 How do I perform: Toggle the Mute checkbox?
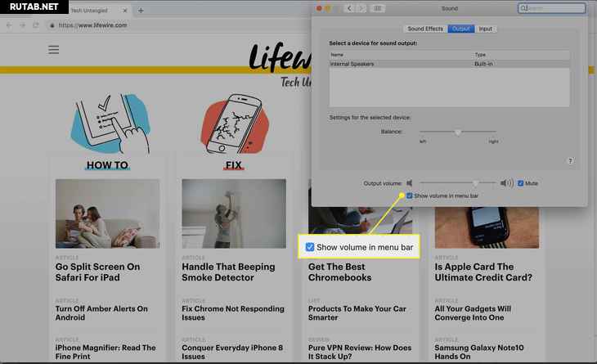point(520,183)
